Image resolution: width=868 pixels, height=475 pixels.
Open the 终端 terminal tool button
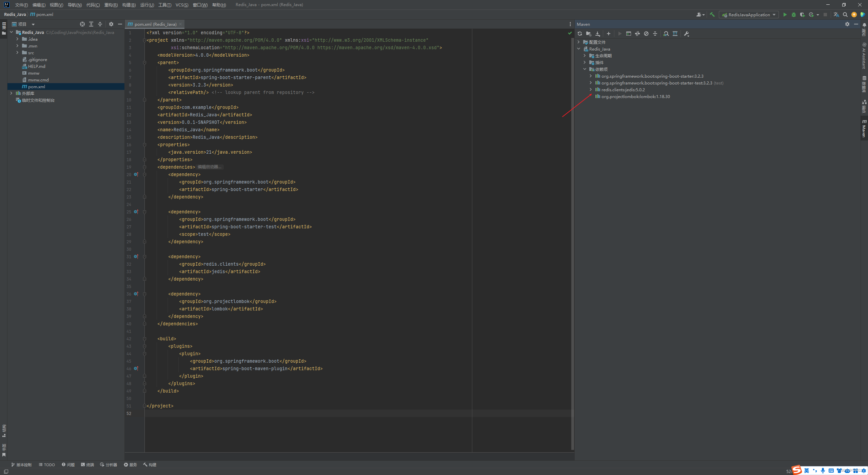pyautogui.click(x=87, y=464)
